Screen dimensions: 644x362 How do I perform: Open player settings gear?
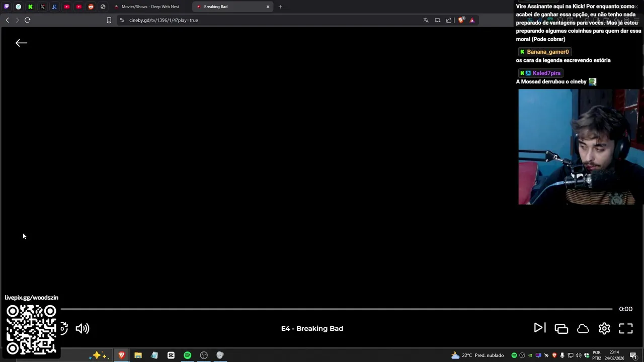pyautogui.click(x=604, y=328)
